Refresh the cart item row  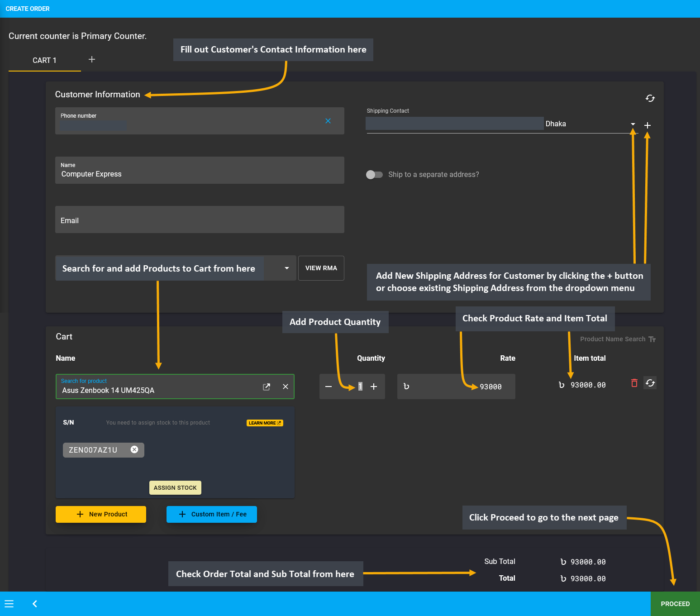coord(650,383)
